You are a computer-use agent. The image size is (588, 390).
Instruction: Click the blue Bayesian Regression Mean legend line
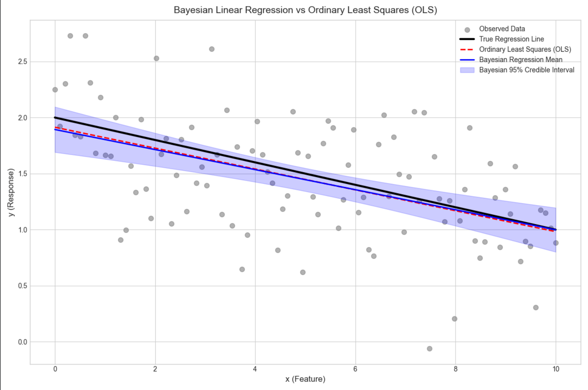point(467,60)
